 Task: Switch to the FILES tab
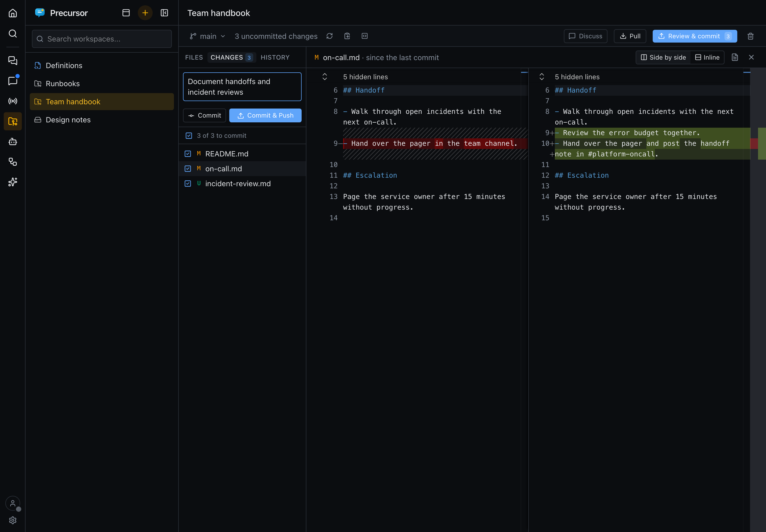coord(194,57)
